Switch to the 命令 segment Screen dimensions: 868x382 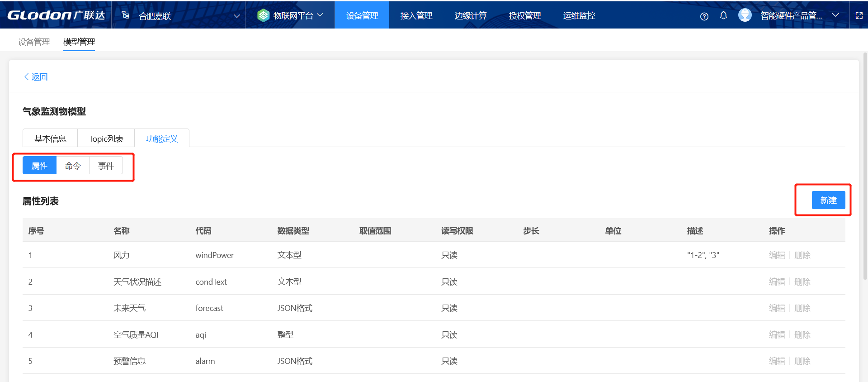[x=73, y=166]
